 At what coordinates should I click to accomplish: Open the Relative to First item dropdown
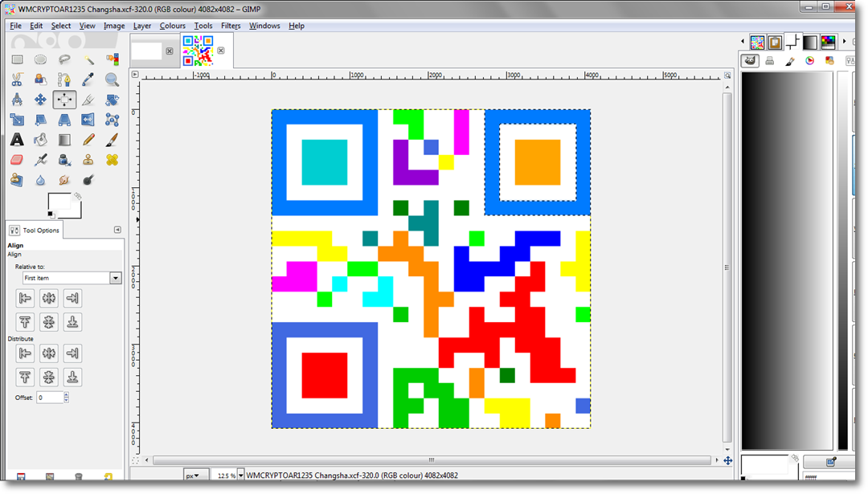tap(72, 278)
